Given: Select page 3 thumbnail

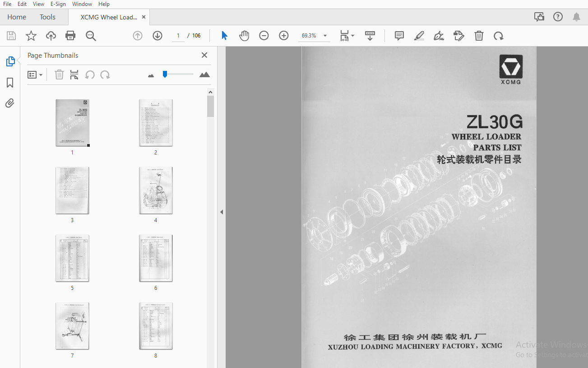Looking at the screenshot, I should point(72,191).
